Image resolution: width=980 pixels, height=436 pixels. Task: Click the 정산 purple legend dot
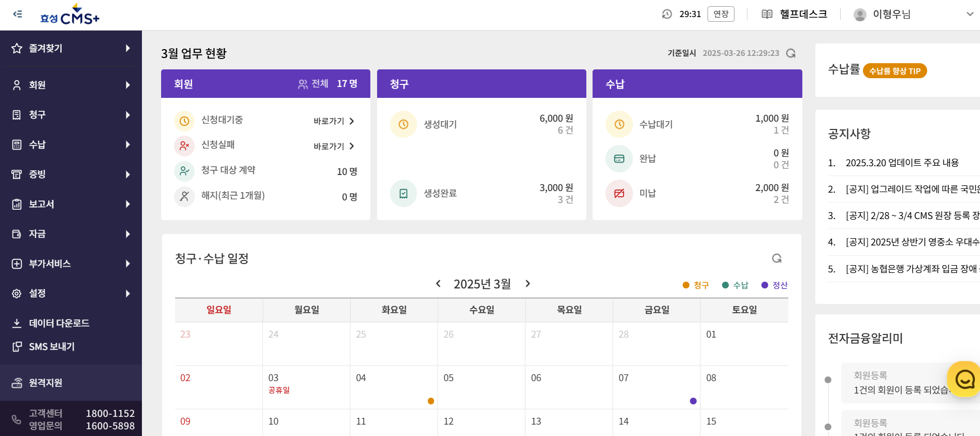click(765, 285)
